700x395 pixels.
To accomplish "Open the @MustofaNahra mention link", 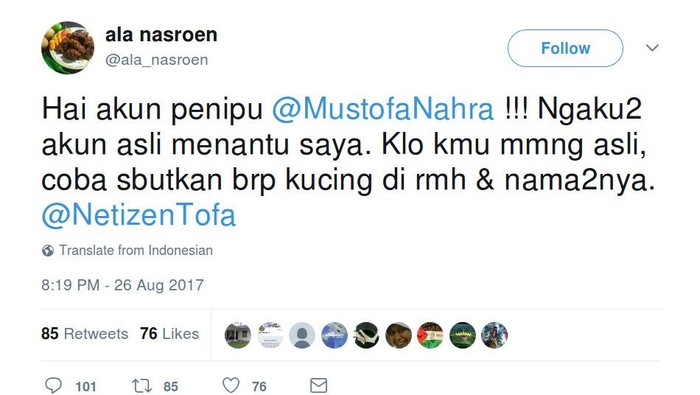I will [383, 109].
